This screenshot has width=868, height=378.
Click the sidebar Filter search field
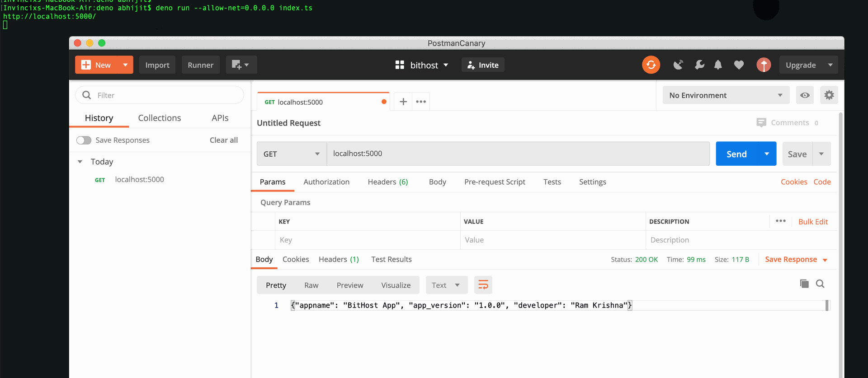click(160, 95)
